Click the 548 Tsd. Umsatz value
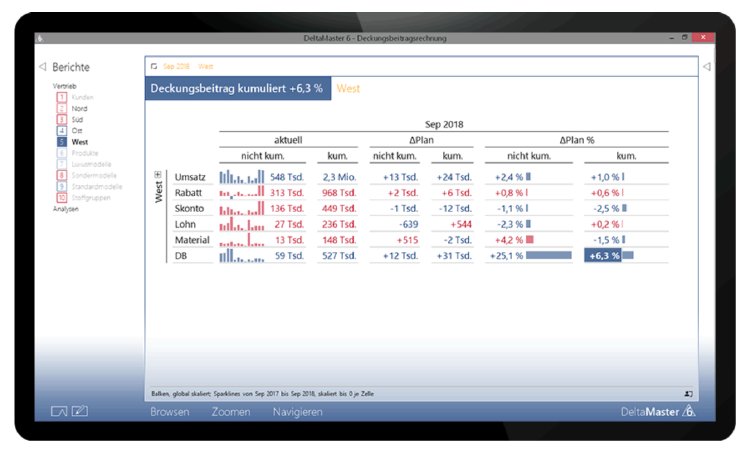 click(x=287, y=177)
